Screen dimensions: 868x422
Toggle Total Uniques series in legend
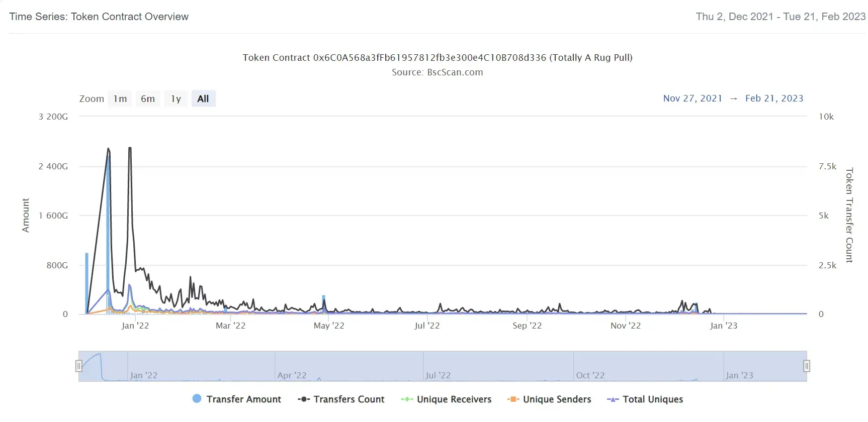[x=645, y=399]
